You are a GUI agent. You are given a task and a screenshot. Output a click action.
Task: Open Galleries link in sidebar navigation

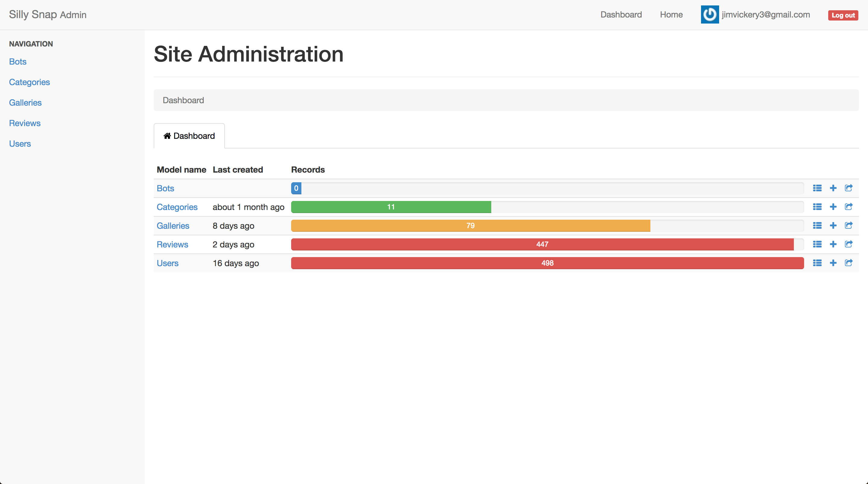click(25, 103)
